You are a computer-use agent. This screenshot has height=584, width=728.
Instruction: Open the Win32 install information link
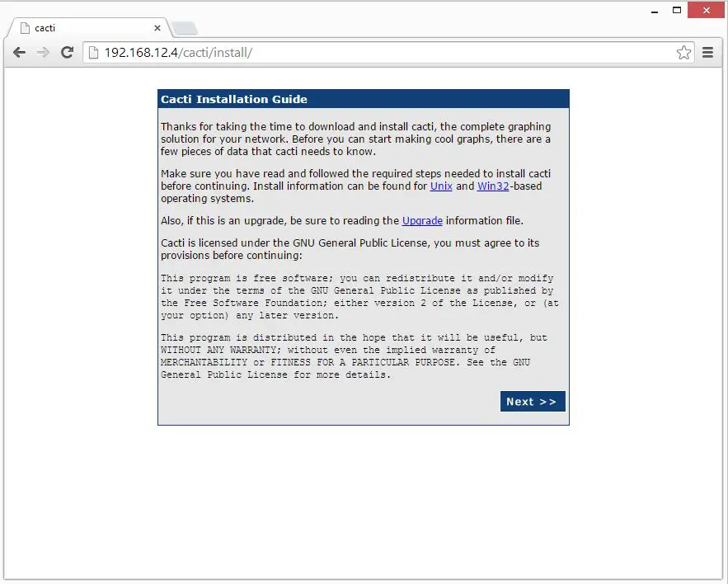click(x=493, y=186)
